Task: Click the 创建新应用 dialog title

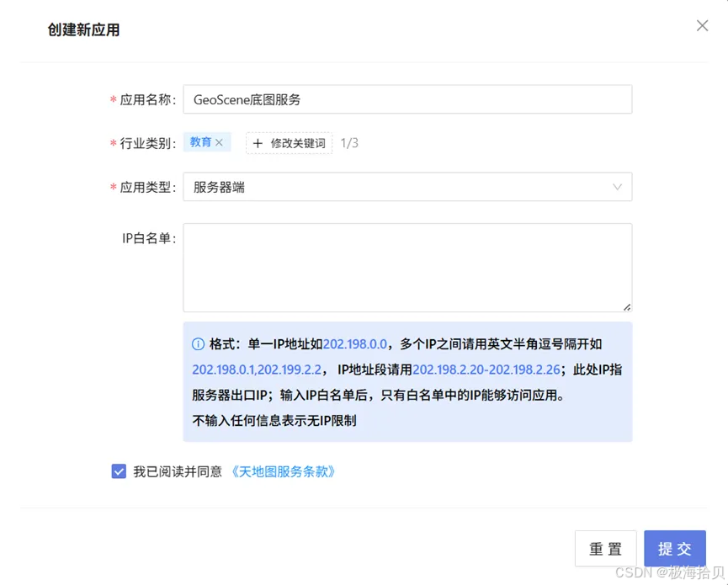Action: (x=83, y=29)
